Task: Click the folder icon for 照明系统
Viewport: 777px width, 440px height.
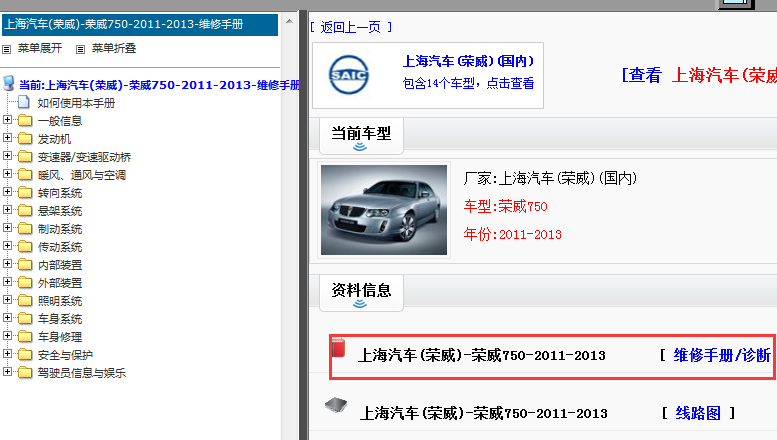Action: pos(25,301)
